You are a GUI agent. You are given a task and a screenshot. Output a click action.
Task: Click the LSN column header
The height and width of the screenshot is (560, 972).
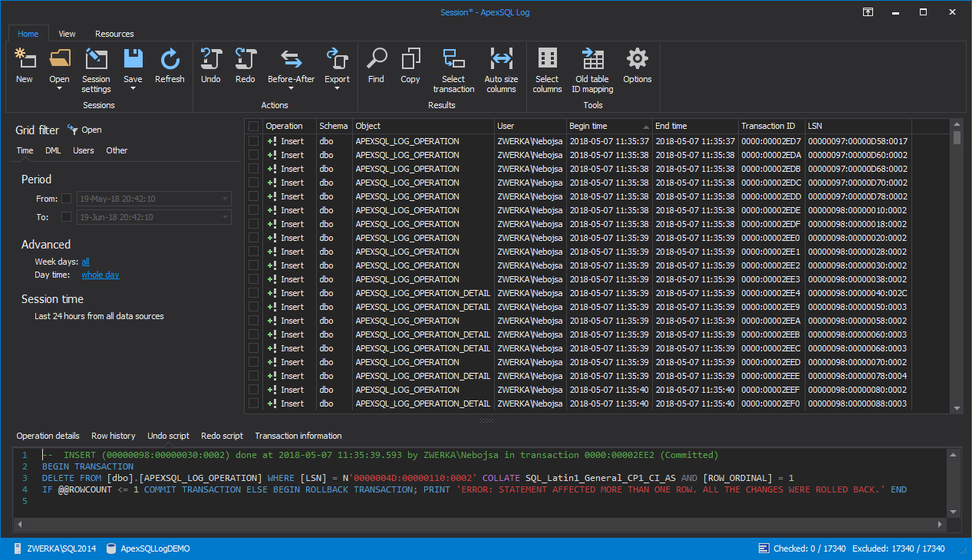point(858,126)
